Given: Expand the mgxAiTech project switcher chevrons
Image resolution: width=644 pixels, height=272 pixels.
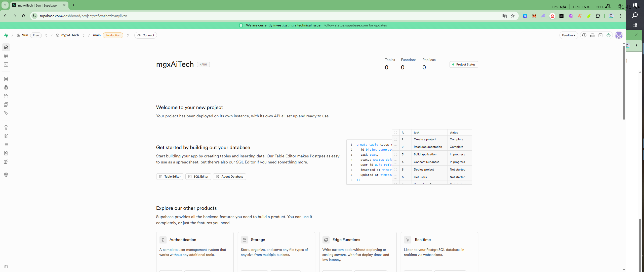Looking at the screenshot, I should [84, 35].
